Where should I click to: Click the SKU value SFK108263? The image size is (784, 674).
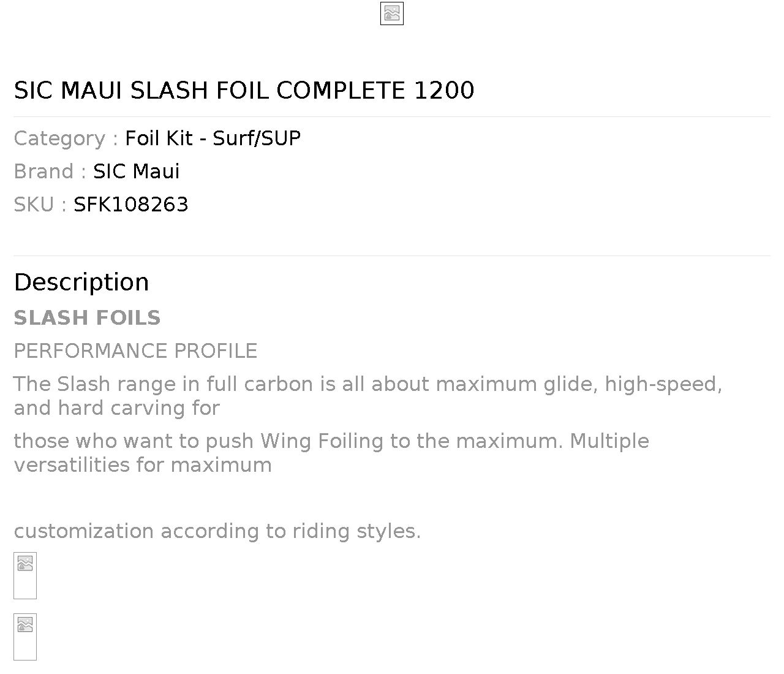[130, 205]
